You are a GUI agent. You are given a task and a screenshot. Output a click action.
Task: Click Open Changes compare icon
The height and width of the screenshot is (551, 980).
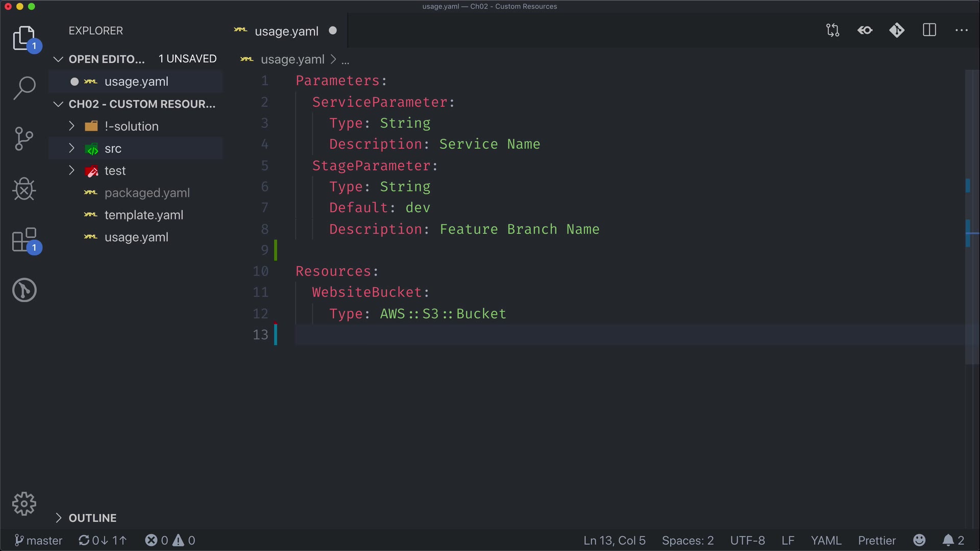832,31
